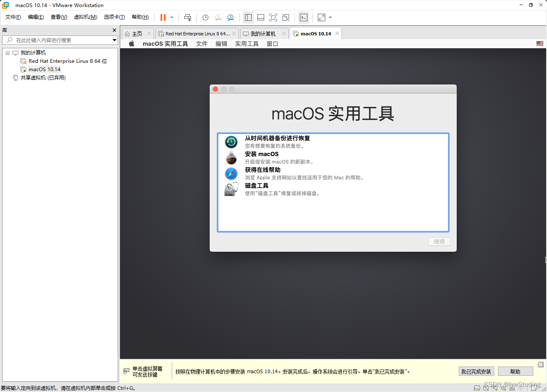
Task: Click the Disk Utility icon
Action: [x=231, y=189]
